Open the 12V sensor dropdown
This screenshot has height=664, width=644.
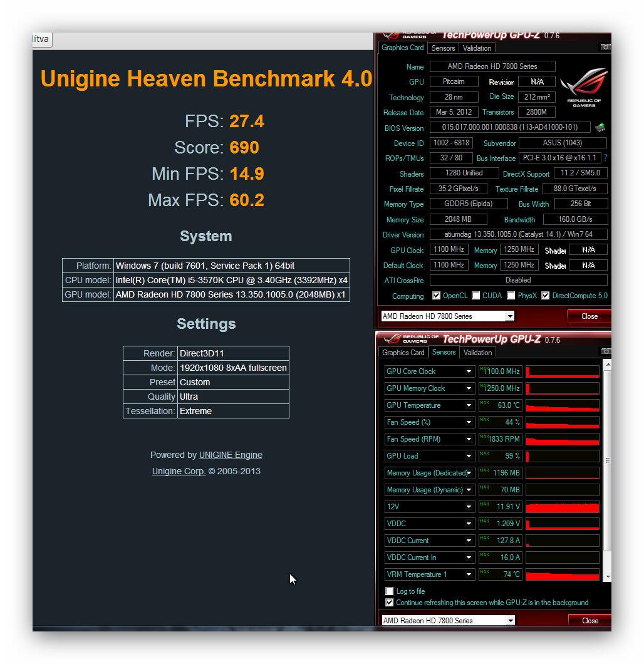tap(469, 507)
